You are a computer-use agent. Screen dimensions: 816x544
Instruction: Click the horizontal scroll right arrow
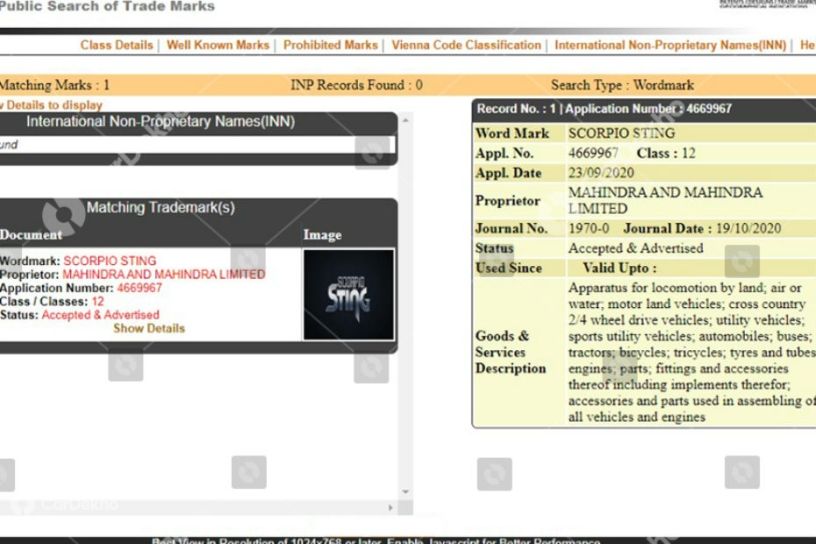pos(390,508)
